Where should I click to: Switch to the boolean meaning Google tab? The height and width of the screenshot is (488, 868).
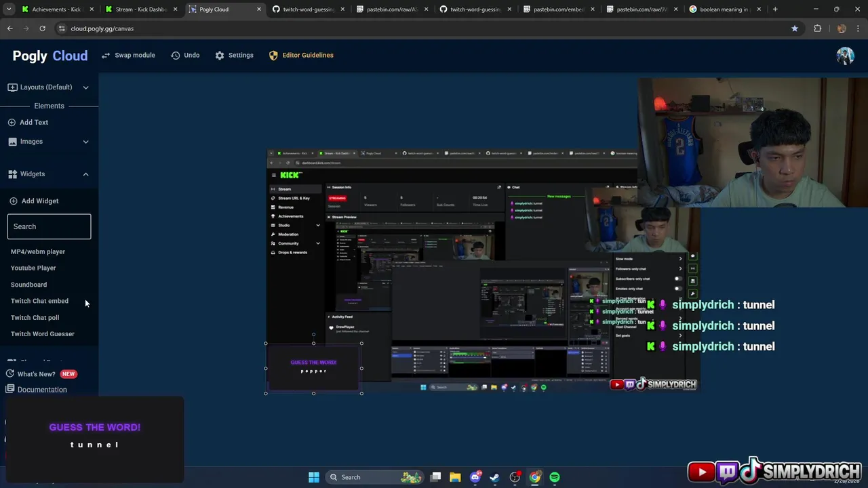726,9
